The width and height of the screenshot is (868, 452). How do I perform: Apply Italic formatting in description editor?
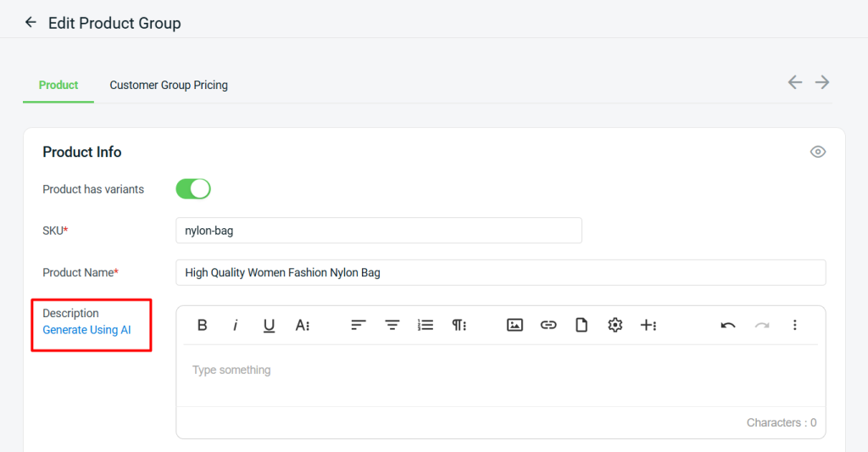[236, 325]
